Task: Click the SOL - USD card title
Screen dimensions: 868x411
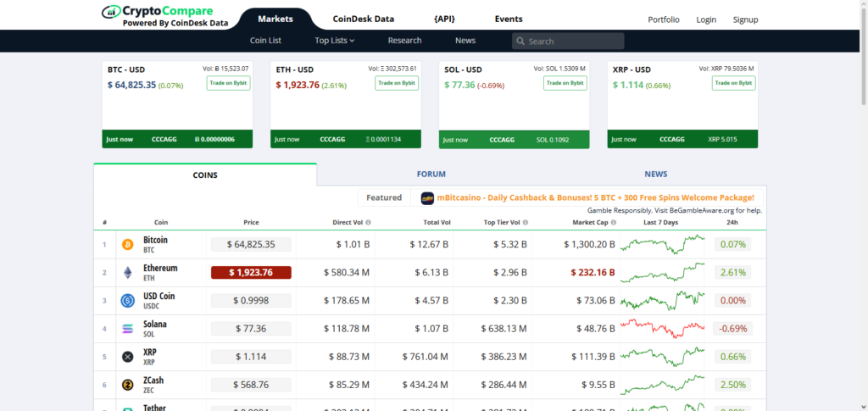Action: point(463,69)
